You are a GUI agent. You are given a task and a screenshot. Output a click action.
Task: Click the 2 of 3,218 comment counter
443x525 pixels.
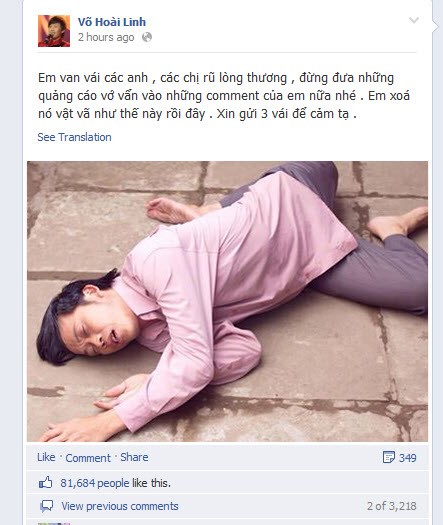tap(391, 506)
